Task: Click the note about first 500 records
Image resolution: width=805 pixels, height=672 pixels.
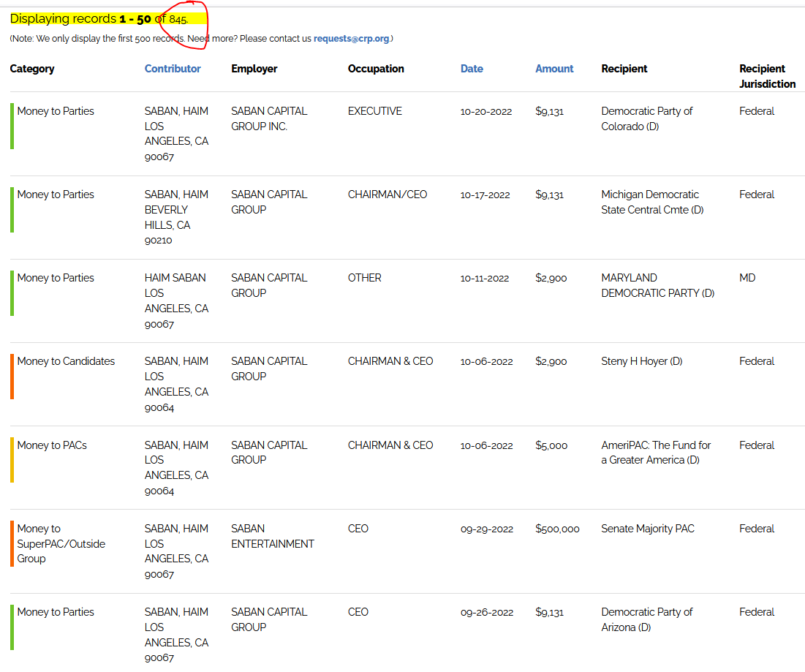Action: (201, 39)
